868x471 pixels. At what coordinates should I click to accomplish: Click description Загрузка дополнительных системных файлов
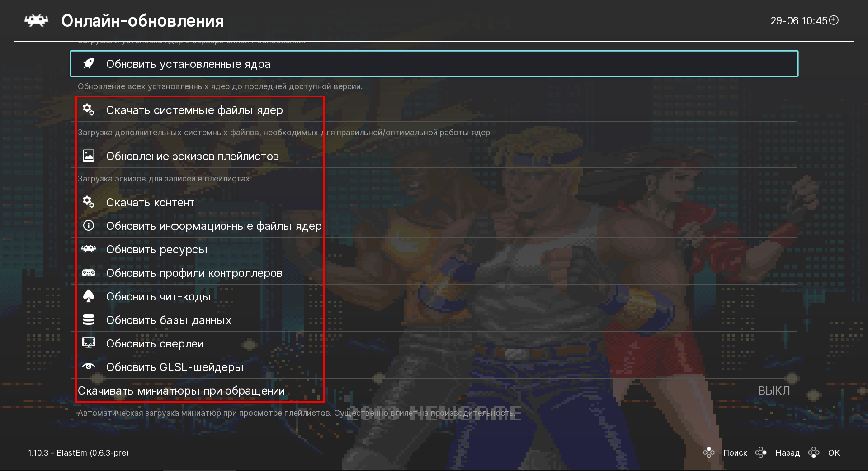[284, 133]
